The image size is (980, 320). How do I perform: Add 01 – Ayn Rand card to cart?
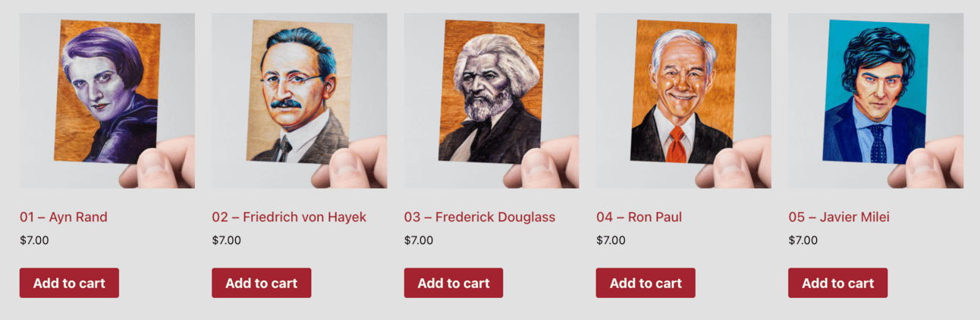pyautogui.click(x=69, y=283)
